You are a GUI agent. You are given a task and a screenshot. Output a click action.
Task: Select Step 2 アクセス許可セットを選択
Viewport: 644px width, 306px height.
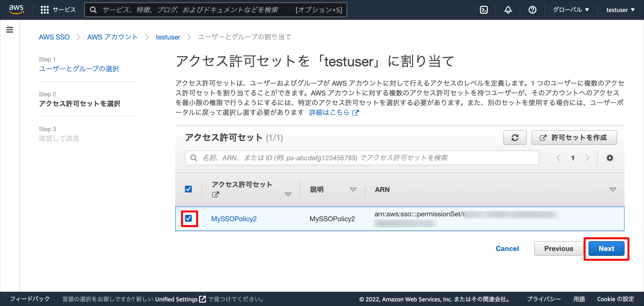point(80,104)
